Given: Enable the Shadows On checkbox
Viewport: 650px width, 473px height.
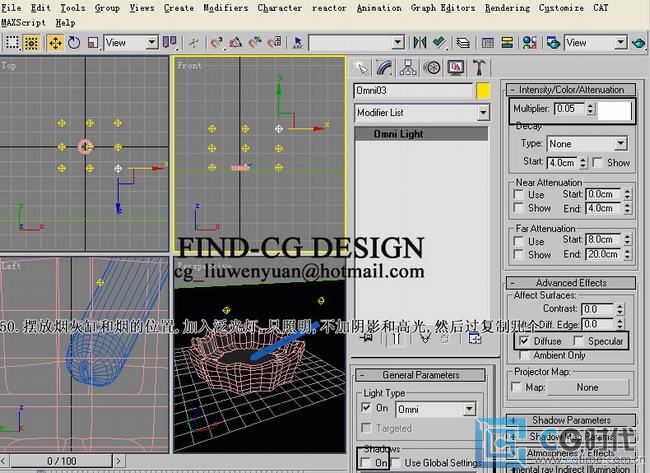Looking at the screenshot, I should pos(366,462).
